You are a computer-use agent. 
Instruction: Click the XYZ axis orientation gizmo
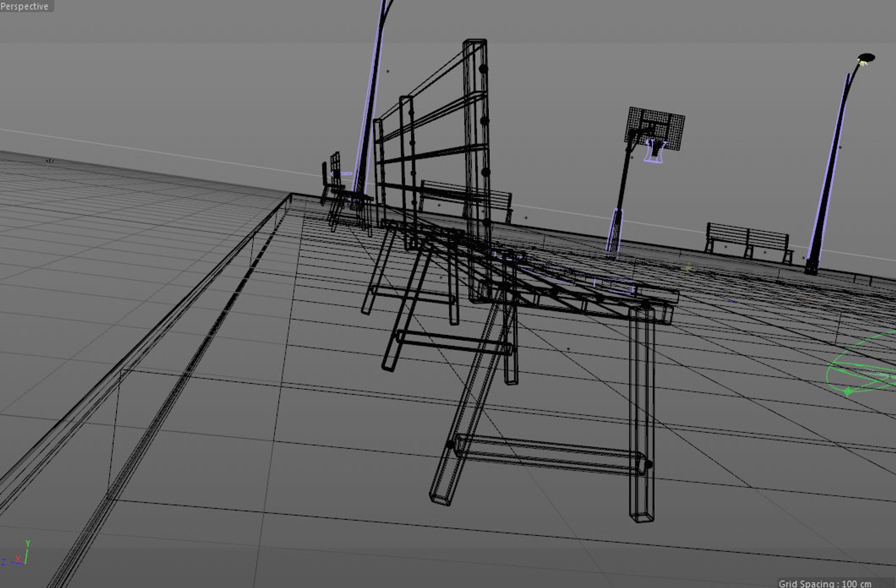[x=15, y=553]
